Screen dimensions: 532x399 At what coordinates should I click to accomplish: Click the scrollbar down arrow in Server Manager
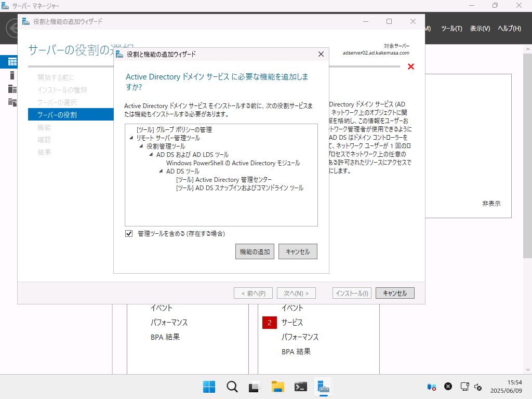[x=528, y=370]
